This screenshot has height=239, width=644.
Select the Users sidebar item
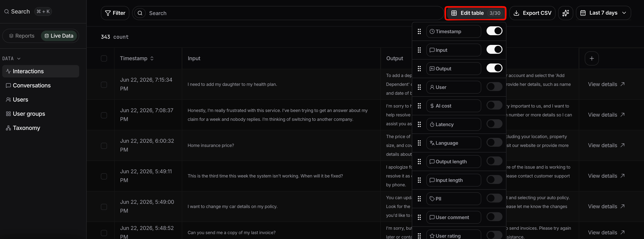(x=41, y=100)
